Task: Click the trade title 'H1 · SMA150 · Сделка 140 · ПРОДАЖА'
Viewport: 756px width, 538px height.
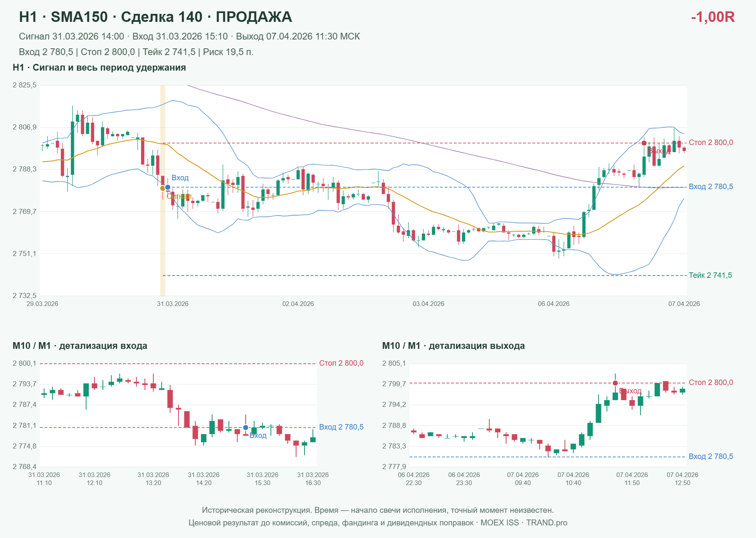Action: pos(155,17)
